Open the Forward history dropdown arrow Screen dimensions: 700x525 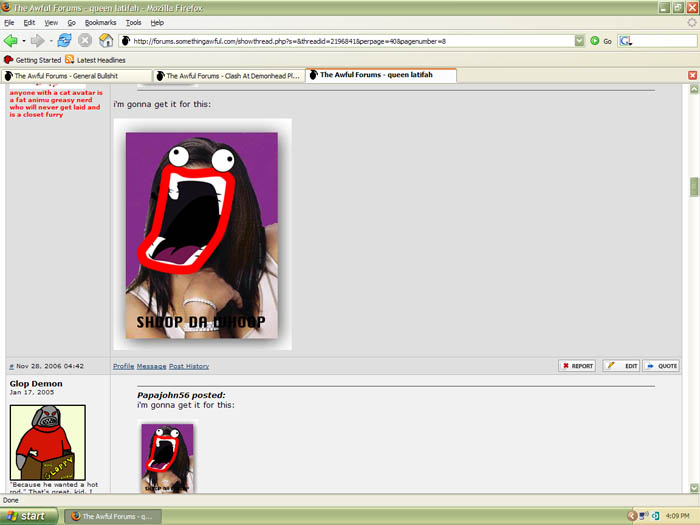pyautogui.click(x=51, y=41)
